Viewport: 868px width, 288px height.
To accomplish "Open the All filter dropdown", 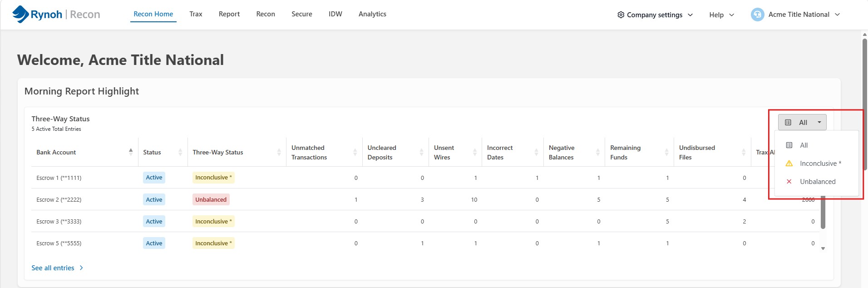I will [x=802, y=122].
